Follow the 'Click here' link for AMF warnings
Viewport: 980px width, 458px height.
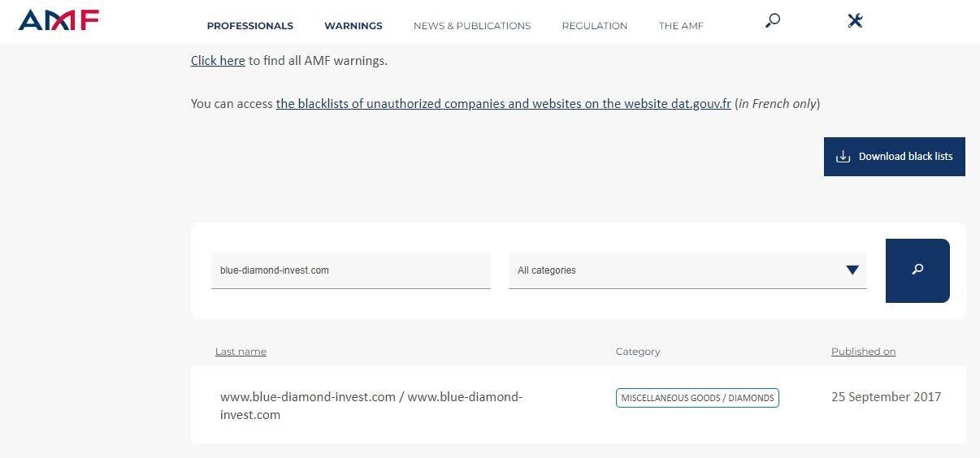coord(218,61)
